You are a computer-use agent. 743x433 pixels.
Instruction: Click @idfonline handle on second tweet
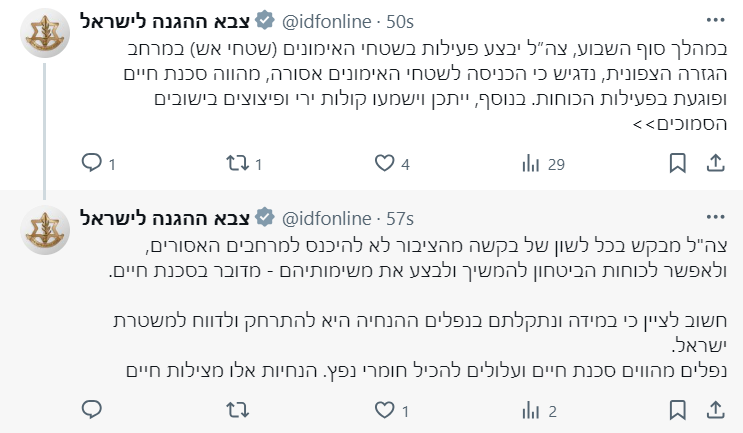[x=324, y=217]
